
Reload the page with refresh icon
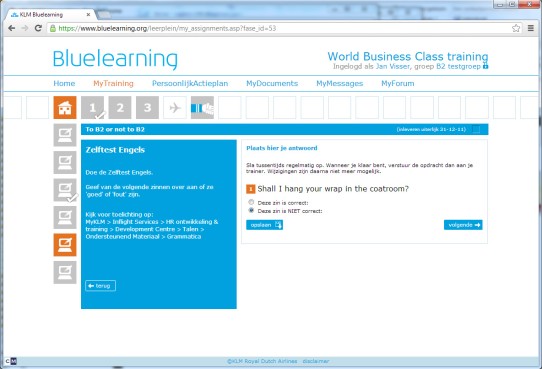click(x=38, y=28)
